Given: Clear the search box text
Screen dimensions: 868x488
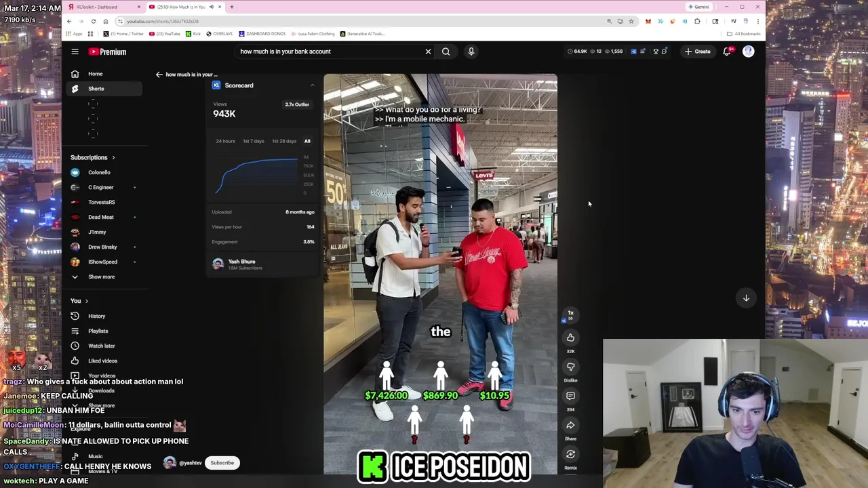Looking at the screenshot, I should click(x=428, y=52).
